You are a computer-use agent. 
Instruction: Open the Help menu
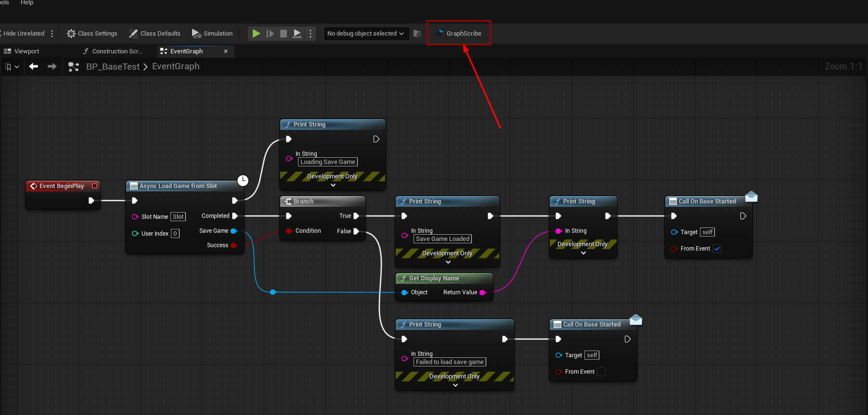27,3
